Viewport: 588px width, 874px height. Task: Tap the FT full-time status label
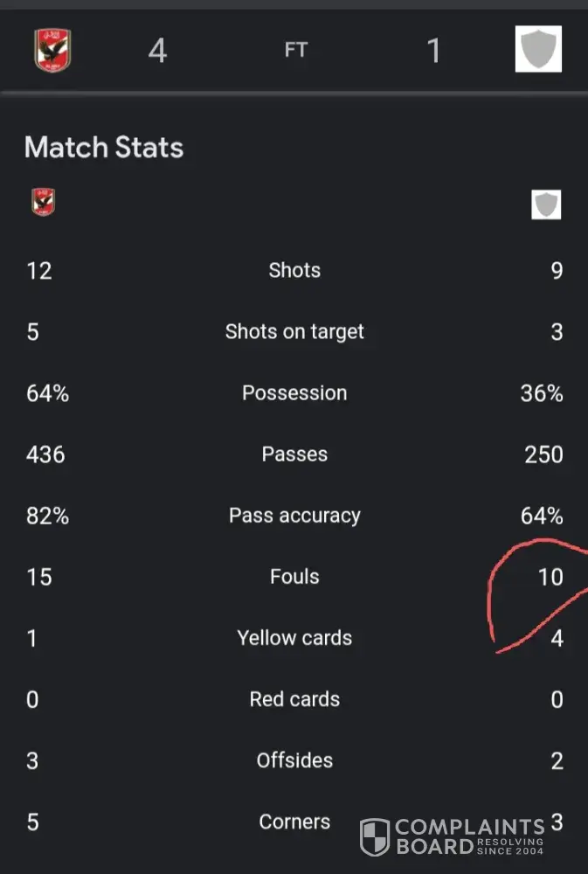[295, 51]
